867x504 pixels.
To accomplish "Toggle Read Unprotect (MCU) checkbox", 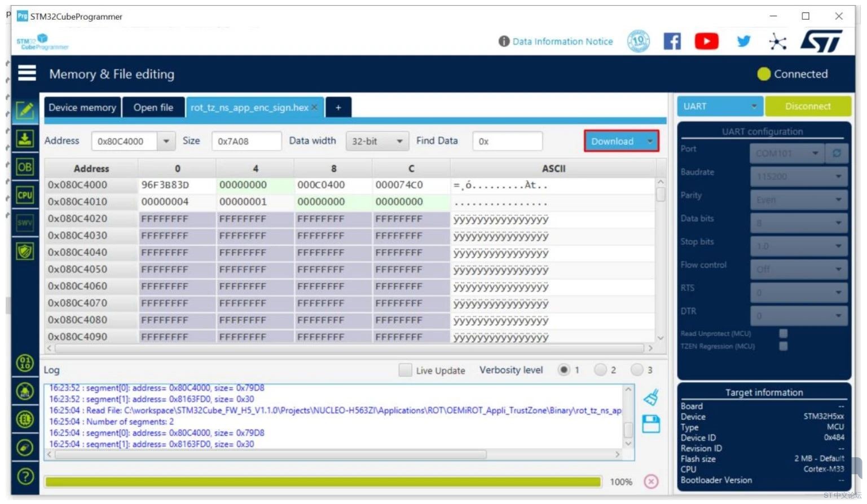I will point(784,333).
